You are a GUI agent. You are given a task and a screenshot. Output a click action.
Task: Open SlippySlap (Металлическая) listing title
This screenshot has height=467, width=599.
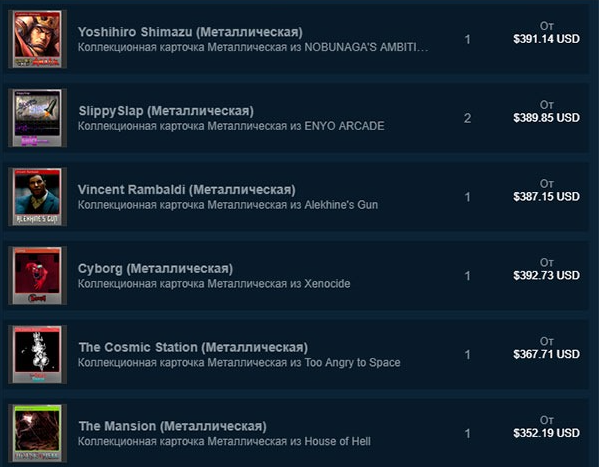click(x=166, y=111)
